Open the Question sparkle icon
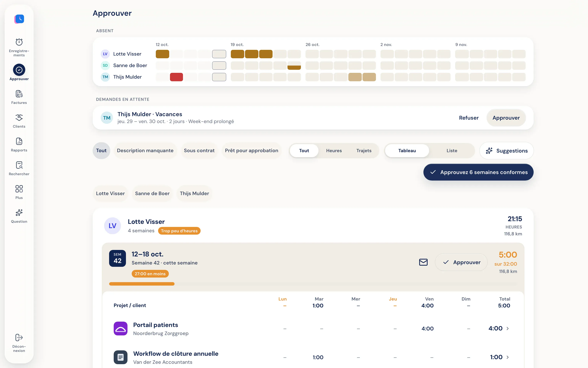The width and height of the screenshot is (588, 368). point(19,213)
